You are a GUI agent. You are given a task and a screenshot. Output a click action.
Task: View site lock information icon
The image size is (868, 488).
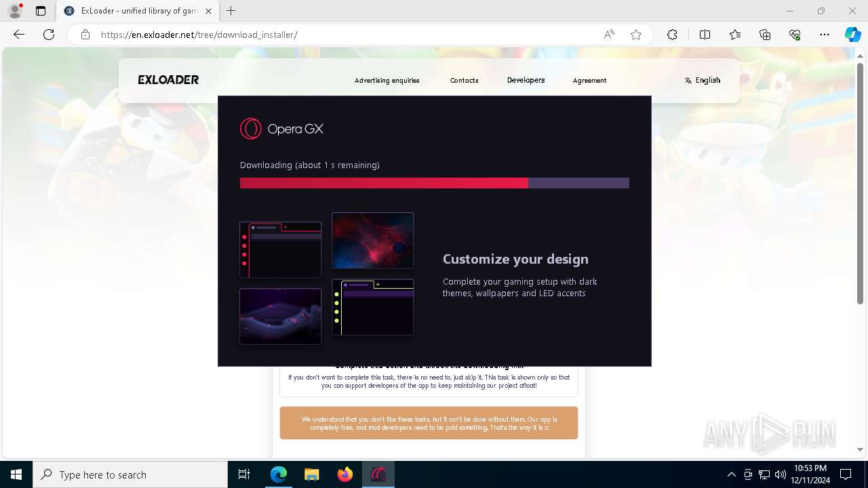tap(85, 35)
